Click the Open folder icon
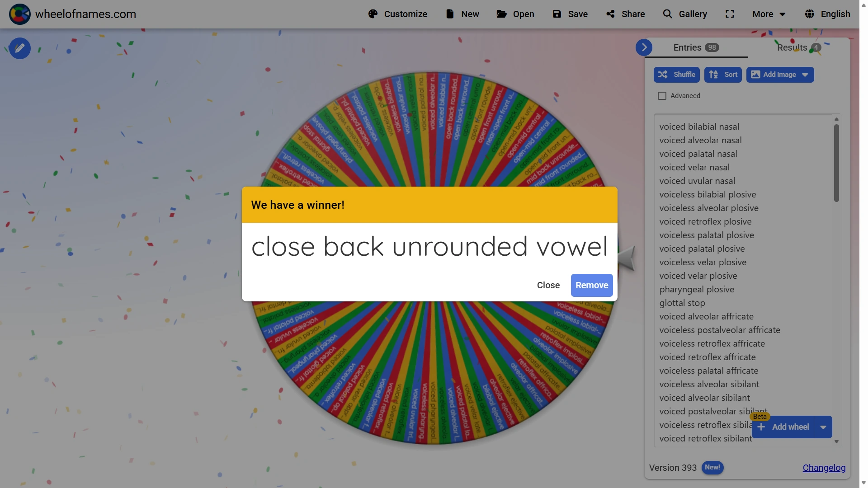Screen dimensions: 868x488 pos(501,14)
